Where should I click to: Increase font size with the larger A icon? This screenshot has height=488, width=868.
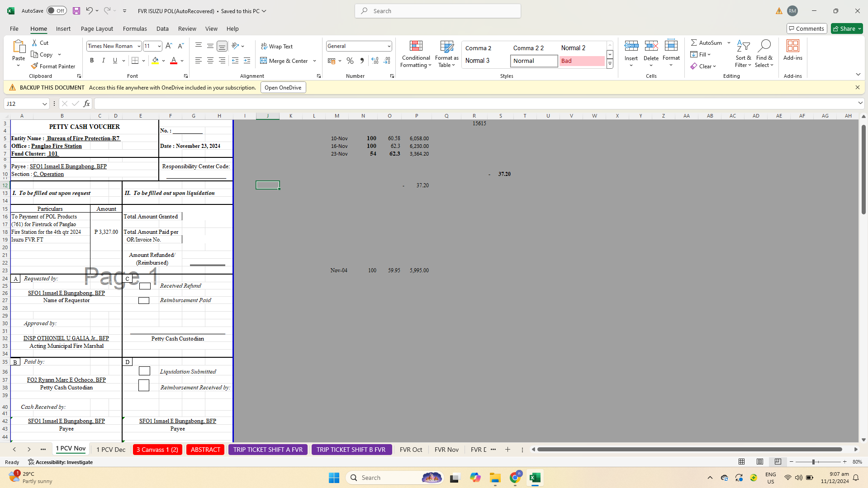pos(169,46)
